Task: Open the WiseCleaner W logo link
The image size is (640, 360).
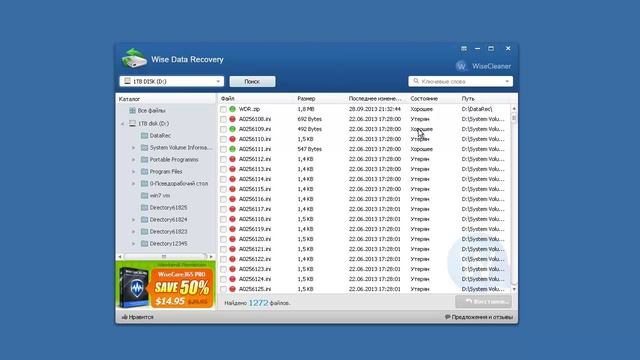Action: click(461, 66)
